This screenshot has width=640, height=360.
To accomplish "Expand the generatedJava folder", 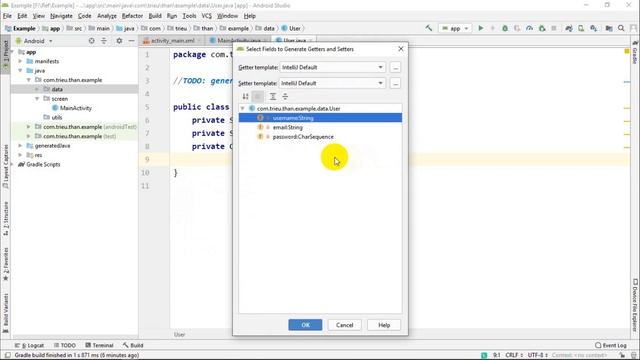I will point(20,146).
